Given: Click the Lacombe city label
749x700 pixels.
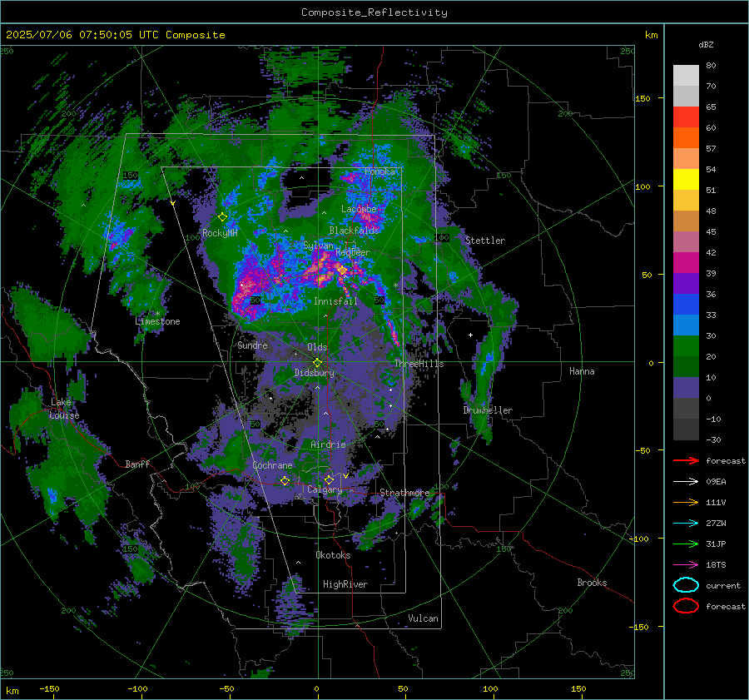Looking at the screenshot, I should pyautogui.click(x=359, y=209).
